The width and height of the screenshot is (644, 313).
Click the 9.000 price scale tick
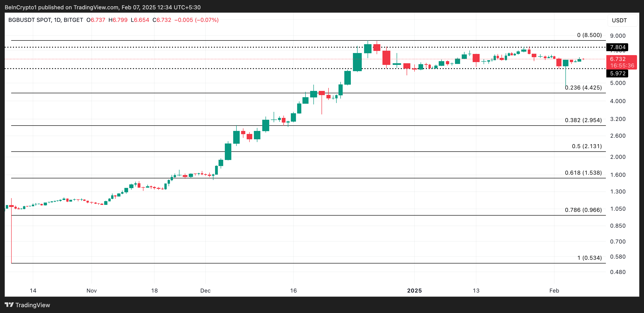click(617, 36)
